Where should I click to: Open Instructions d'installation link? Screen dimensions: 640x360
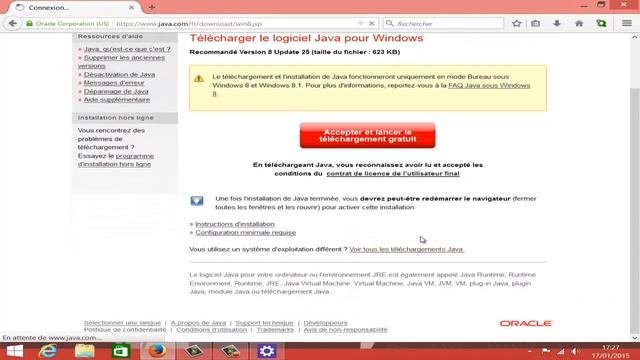coord(235,224)
